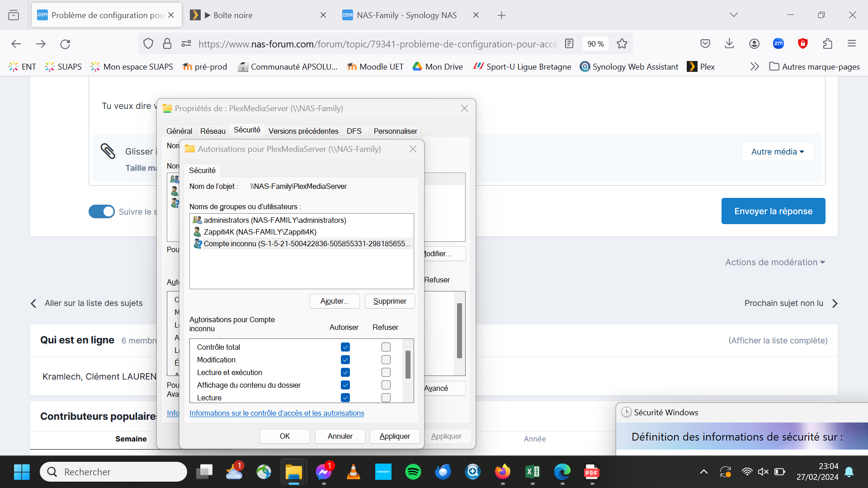Click Annuler in the Autorisations dialog
868x488 pixels.
340,436
